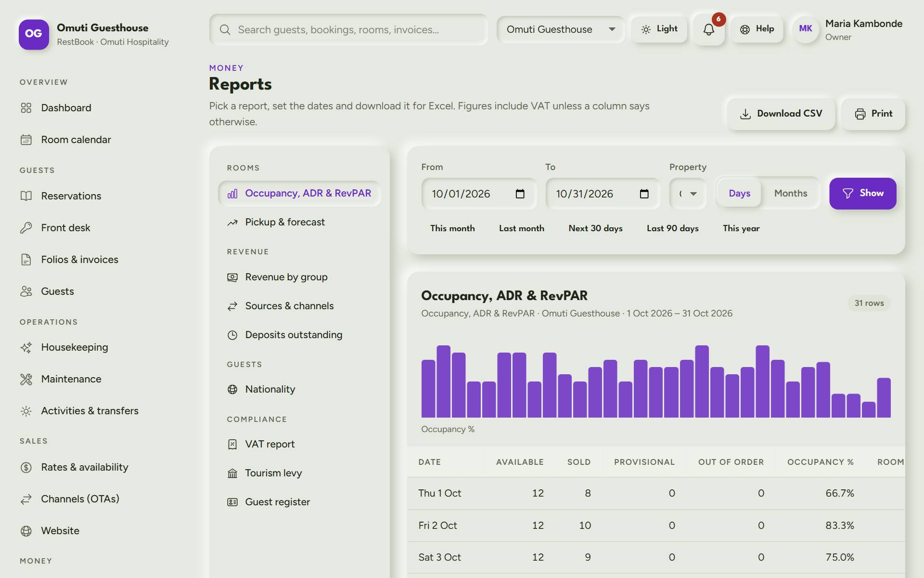Click the search magnifier icon

pos(225,30)
